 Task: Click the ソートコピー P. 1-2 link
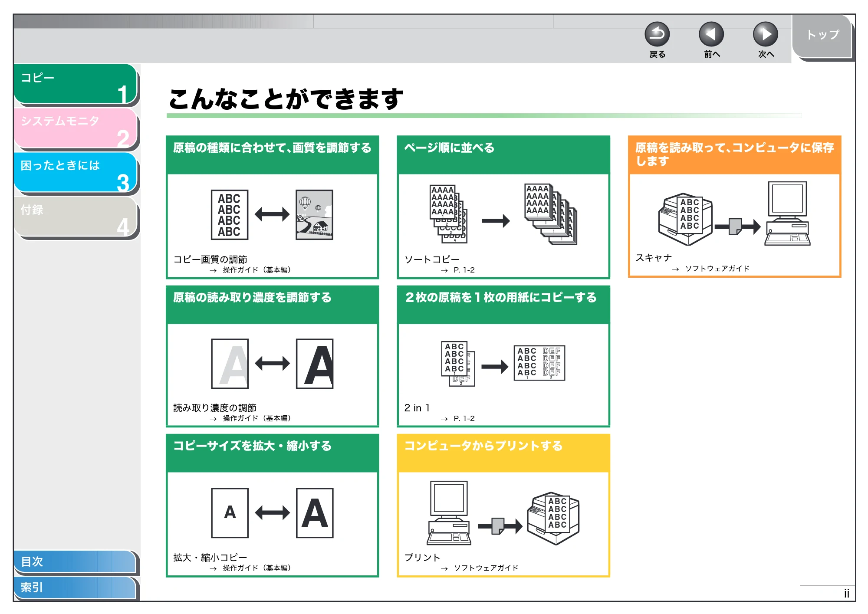[464, 270]
